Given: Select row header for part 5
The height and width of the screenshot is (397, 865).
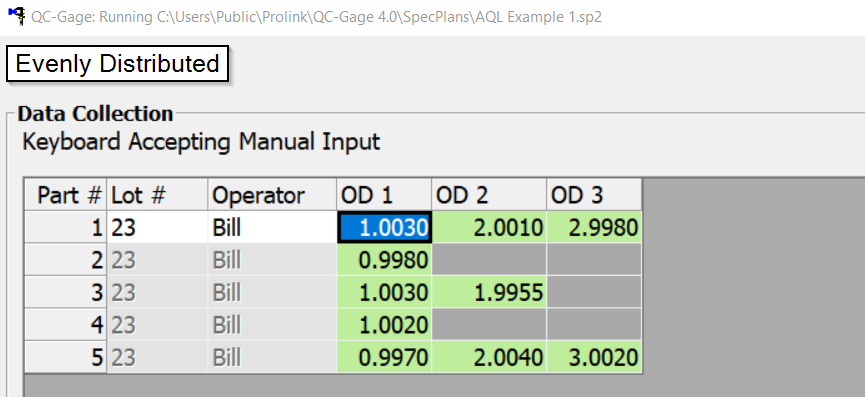Looking at the screenshot, I should click(x=66, y=357).
